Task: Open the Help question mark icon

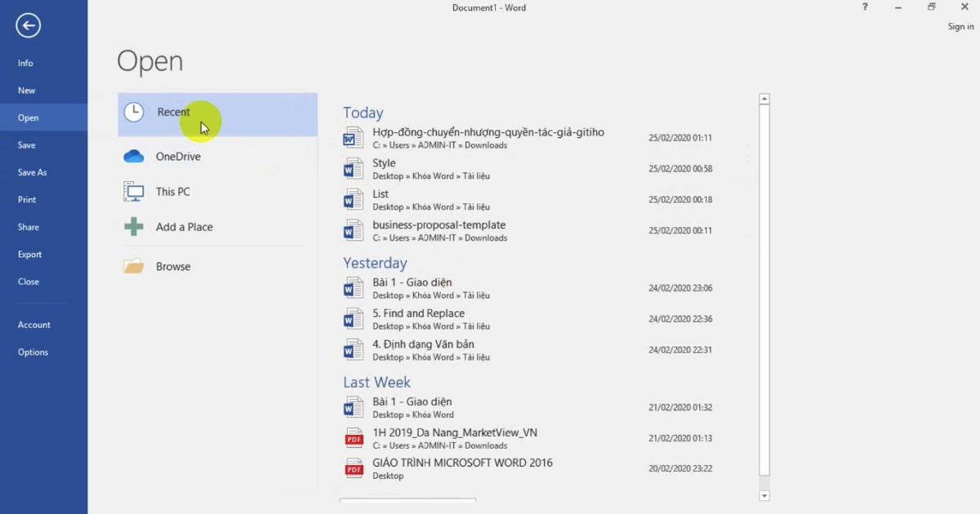Action: (865, 7)
